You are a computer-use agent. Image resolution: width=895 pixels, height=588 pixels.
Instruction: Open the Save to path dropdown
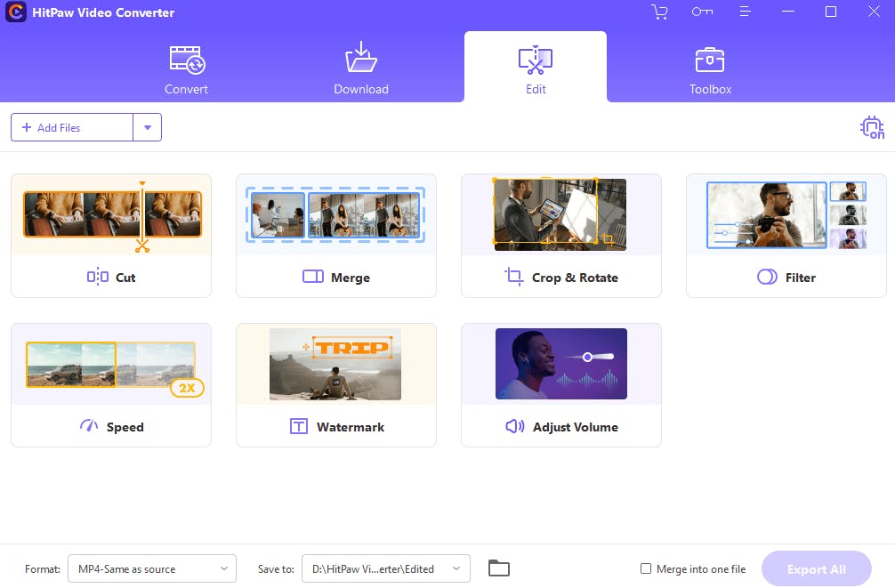(x=386, y=568)
